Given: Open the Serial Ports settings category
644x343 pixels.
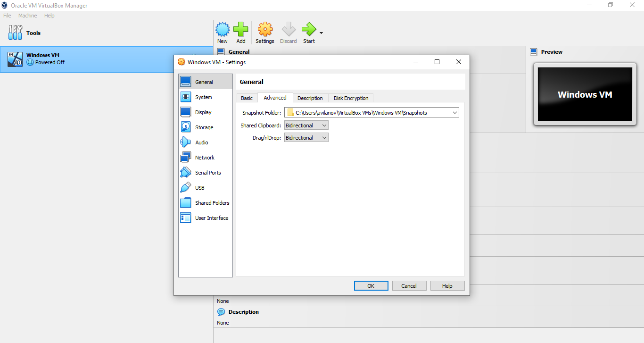Looking at the screenshot, I should (x=206, y=173).
